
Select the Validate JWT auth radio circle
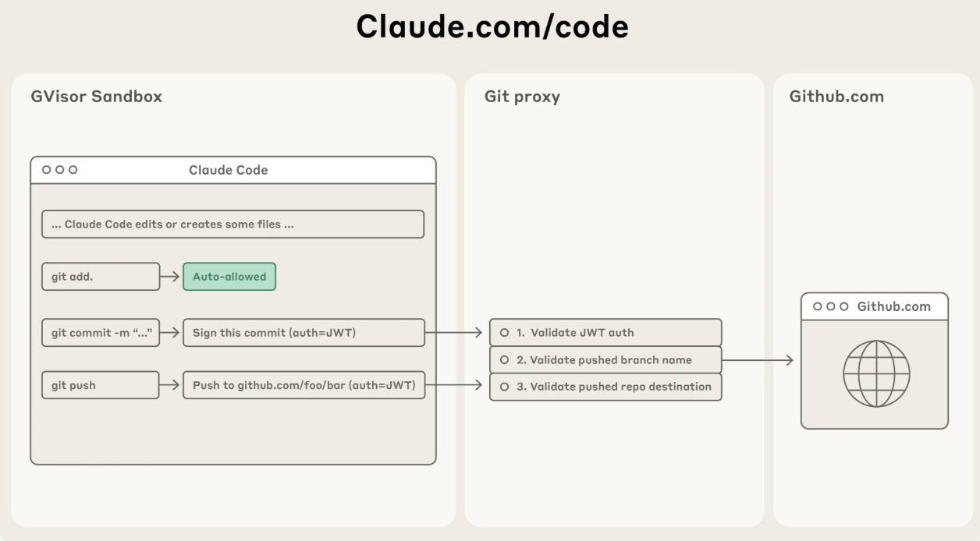[x=504, y=333]
